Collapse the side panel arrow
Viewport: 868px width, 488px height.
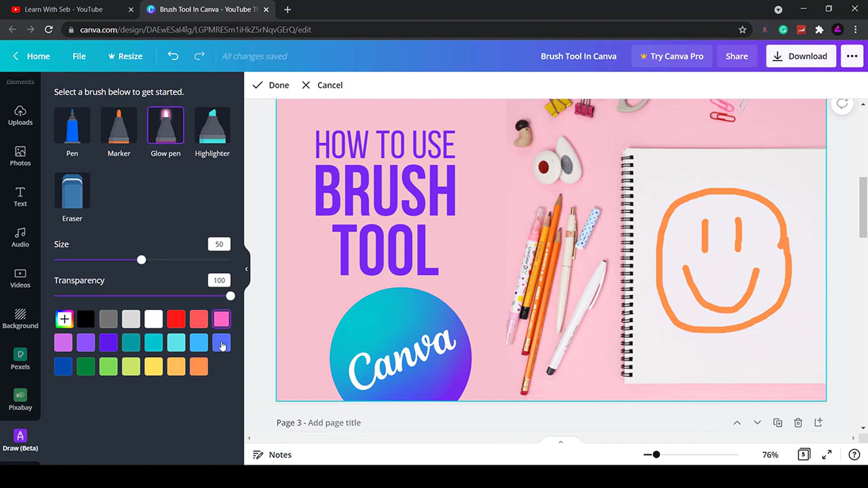tap(246, 269)
